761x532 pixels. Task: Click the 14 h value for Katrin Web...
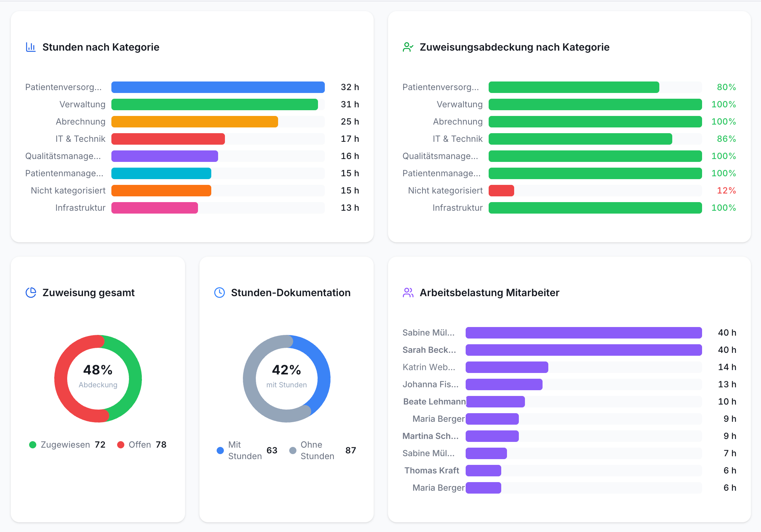[x=727, y=367]
